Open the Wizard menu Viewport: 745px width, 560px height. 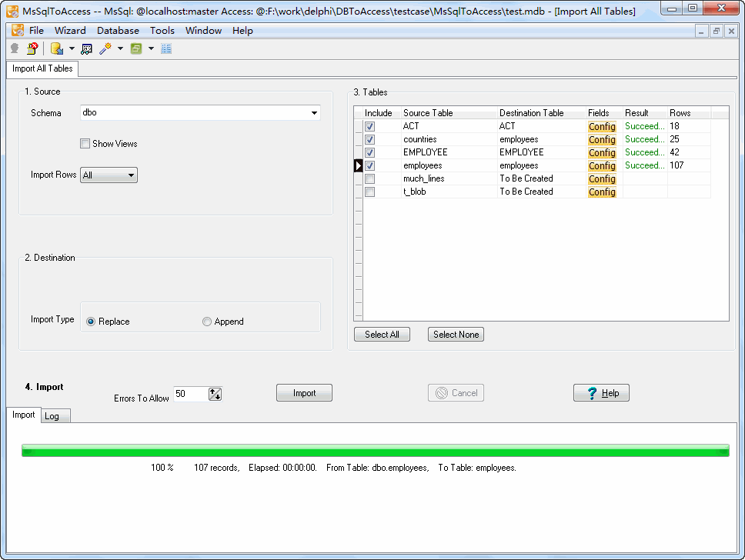point(70,31)
